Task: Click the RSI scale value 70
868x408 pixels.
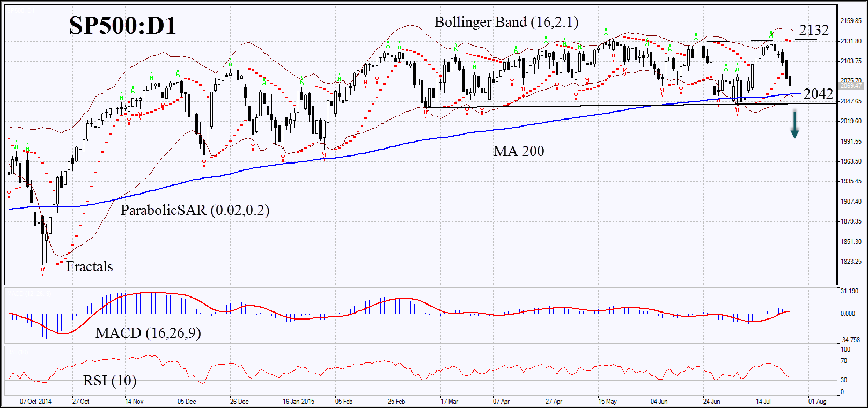Action: click(844, 361)
